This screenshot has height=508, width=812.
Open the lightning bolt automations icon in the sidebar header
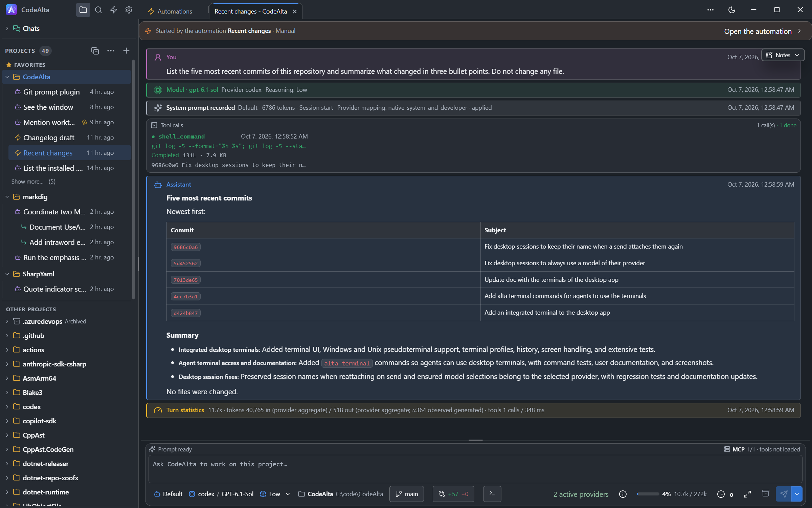pyautogui.click(x=114, y=10)
